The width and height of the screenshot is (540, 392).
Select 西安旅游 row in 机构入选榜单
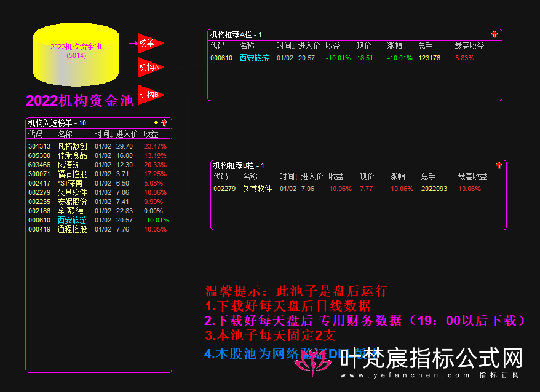98,220
